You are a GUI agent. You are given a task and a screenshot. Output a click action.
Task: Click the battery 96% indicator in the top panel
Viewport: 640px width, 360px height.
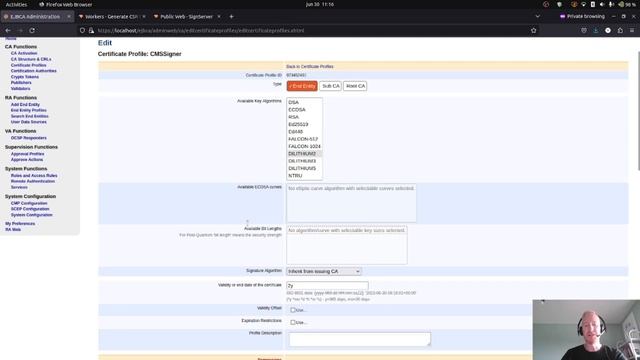pos(627,4)
